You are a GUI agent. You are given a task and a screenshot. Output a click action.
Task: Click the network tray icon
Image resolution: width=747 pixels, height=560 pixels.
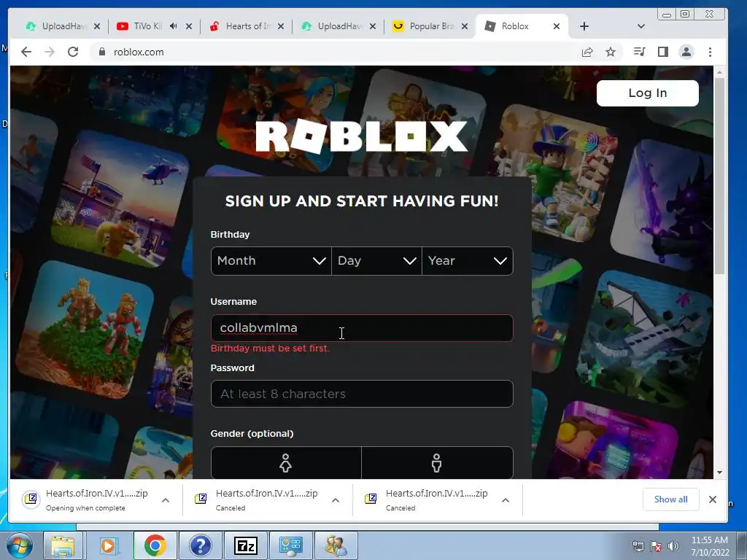[x=638, y=546]
